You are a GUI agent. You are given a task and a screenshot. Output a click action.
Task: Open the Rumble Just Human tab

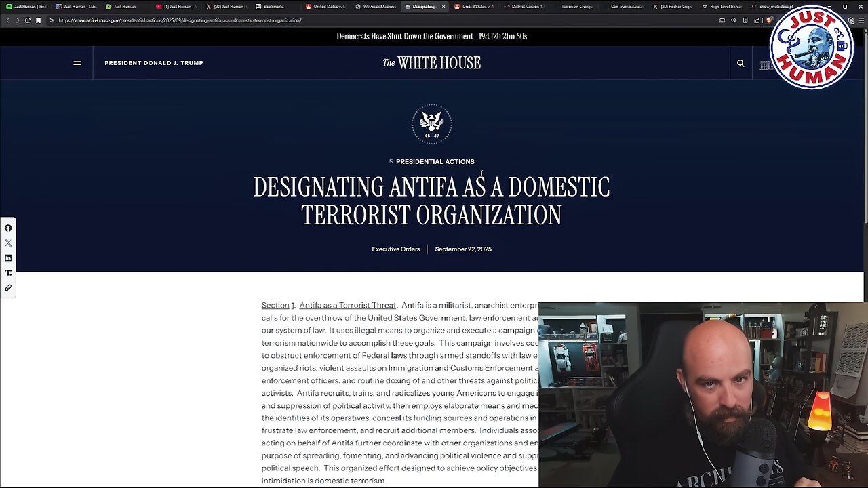(125, 7)
